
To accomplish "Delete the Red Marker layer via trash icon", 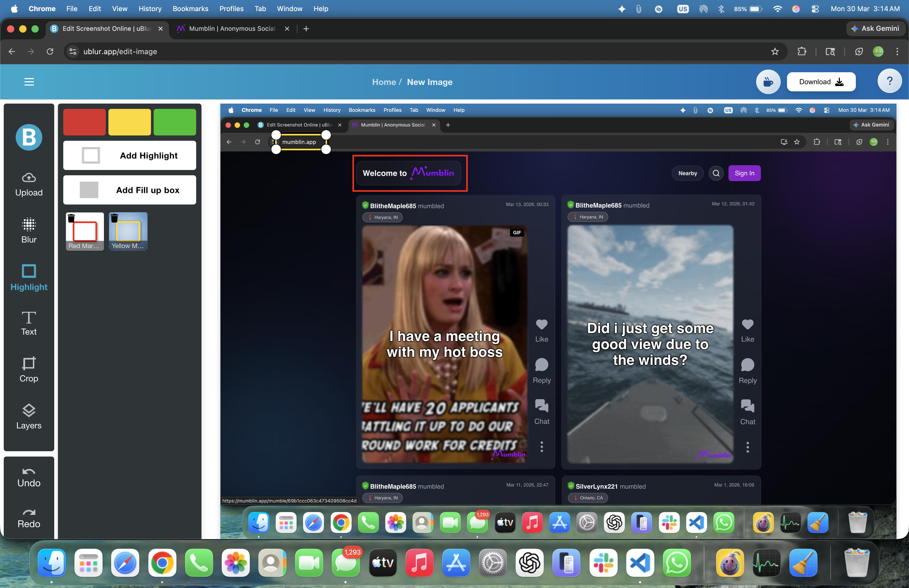I will (x=71, y=218).
